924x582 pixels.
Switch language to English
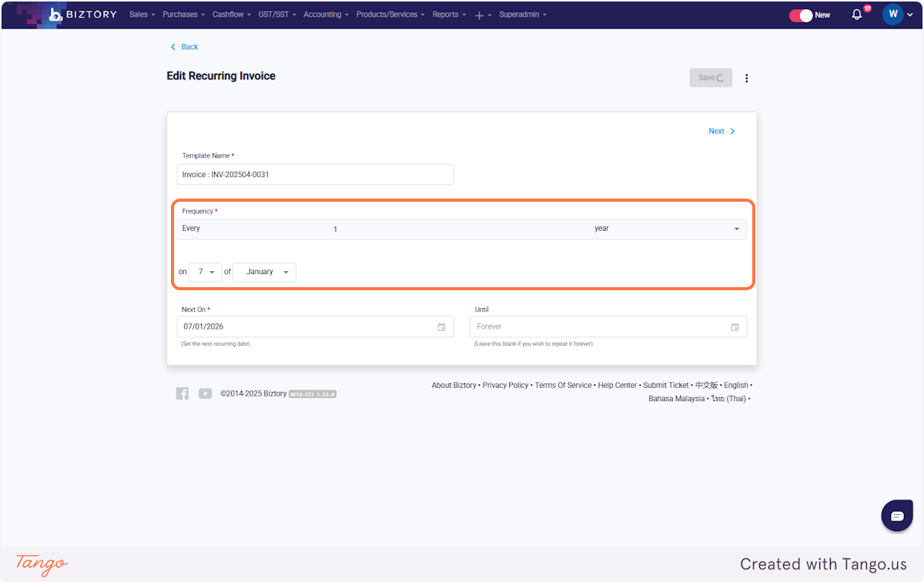[736, 386]
